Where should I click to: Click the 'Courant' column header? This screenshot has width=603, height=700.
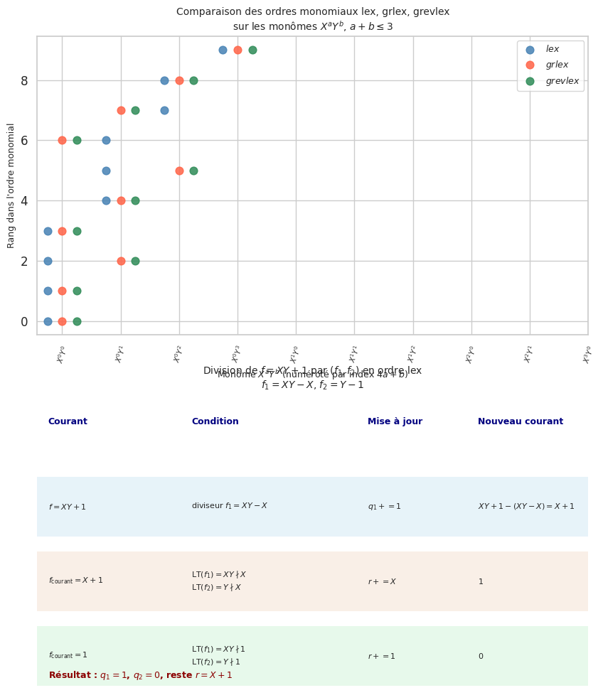[x=68, y=421]
